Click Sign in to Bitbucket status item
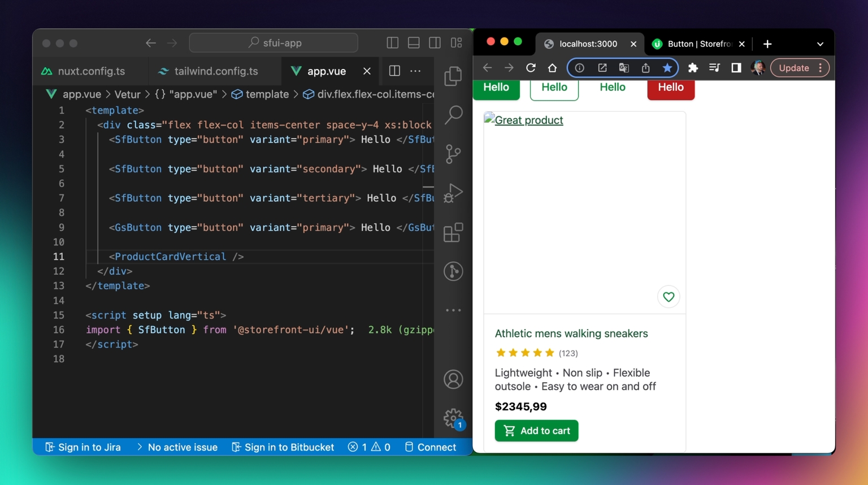The height and width of the screenshot is (485, 868). tap(283, 447)
